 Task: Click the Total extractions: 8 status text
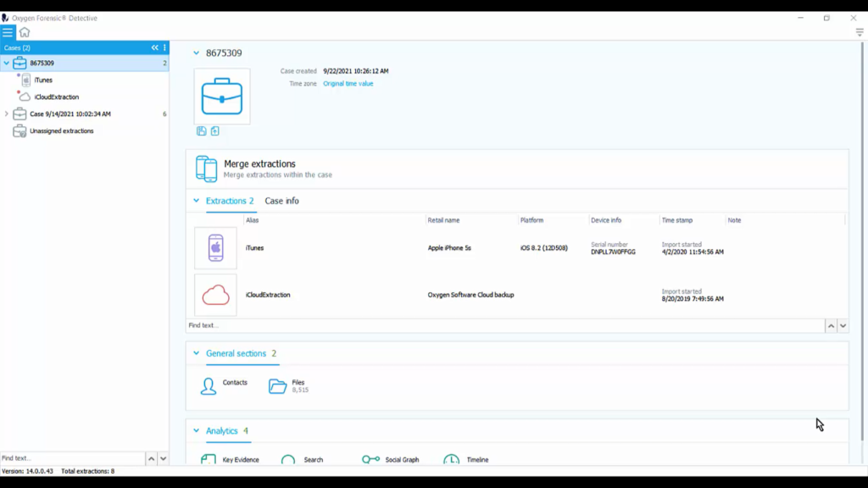tap(88, 471)
